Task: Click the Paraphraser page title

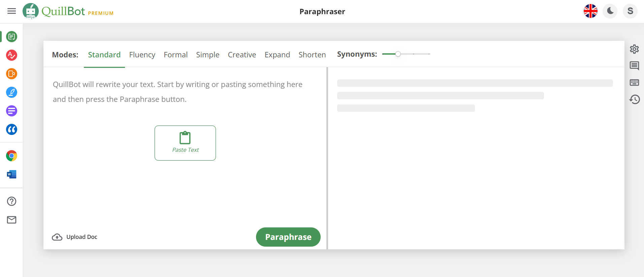Action: (322, 11)
